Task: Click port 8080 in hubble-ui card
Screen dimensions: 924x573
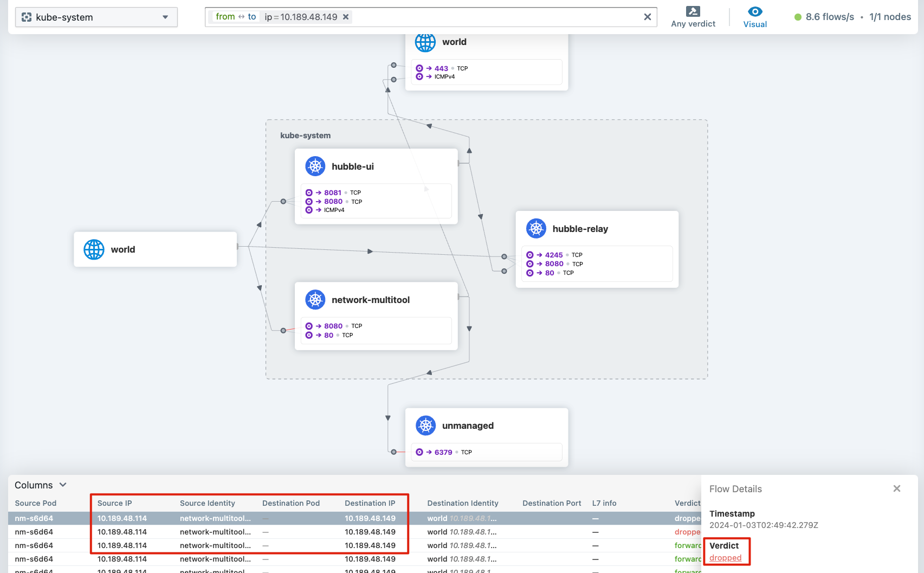Action: [333, 202]
